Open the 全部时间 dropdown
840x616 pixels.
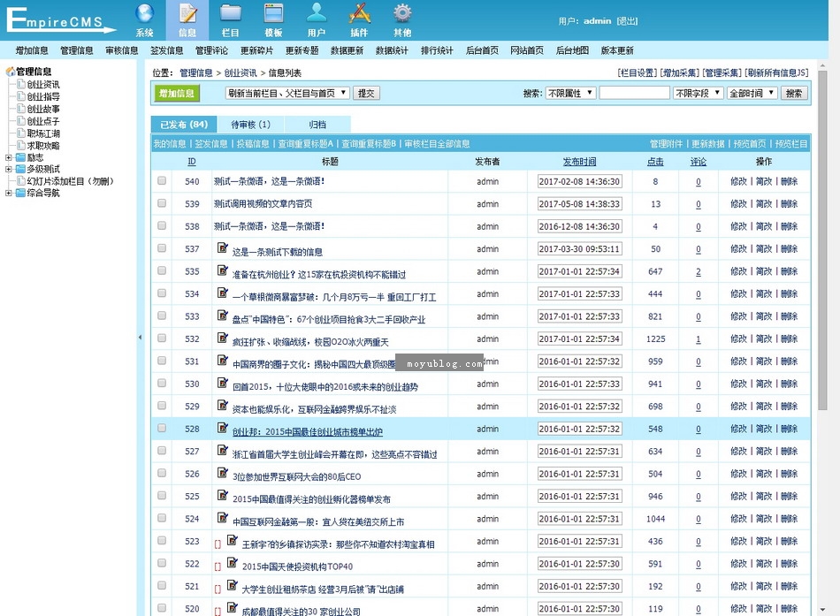[x=752, y=93]
